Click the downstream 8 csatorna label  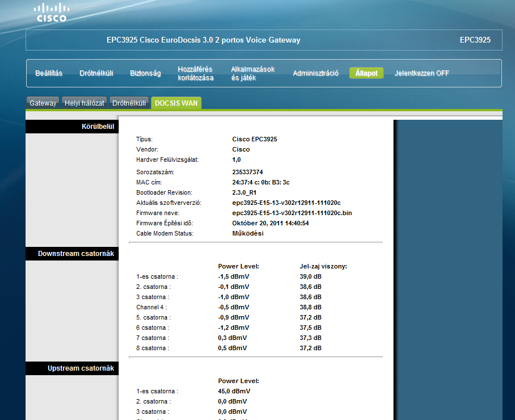153,348
